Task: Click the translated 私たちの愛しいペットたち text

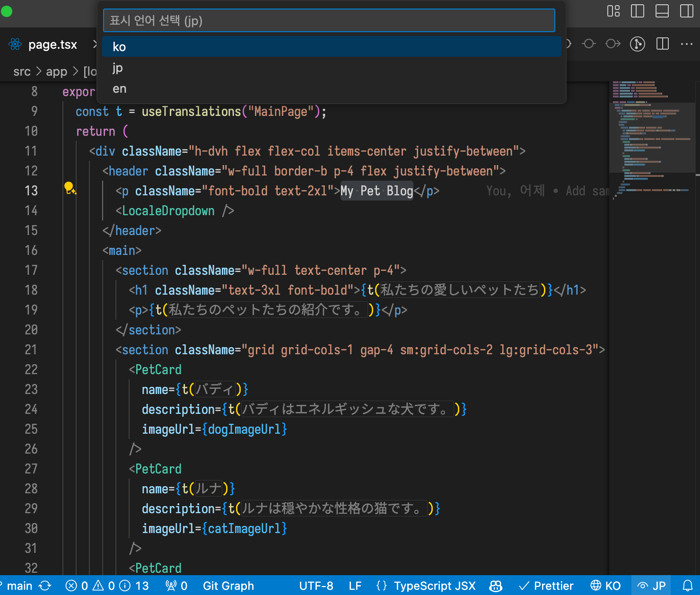Action: [x=460, y=289]
